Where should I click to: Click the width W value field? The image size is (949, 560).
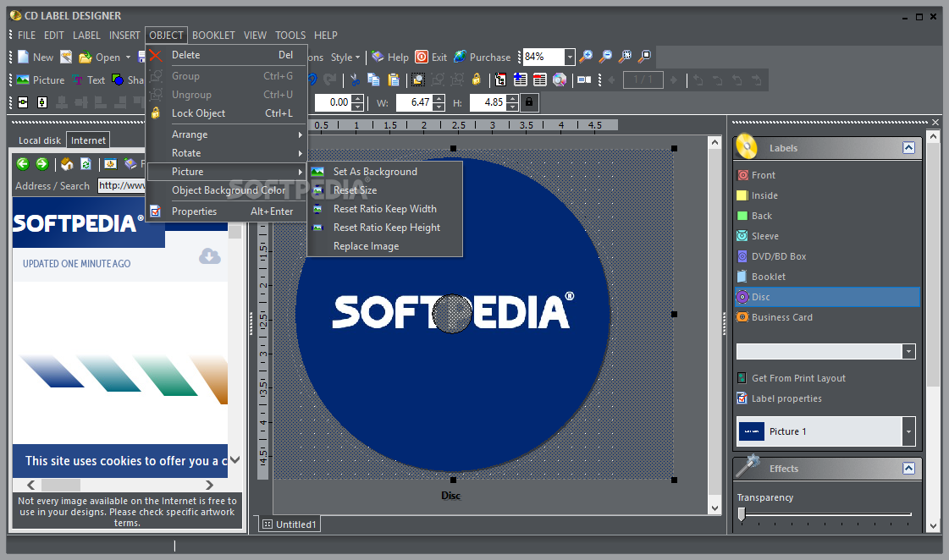pos(414,102)
